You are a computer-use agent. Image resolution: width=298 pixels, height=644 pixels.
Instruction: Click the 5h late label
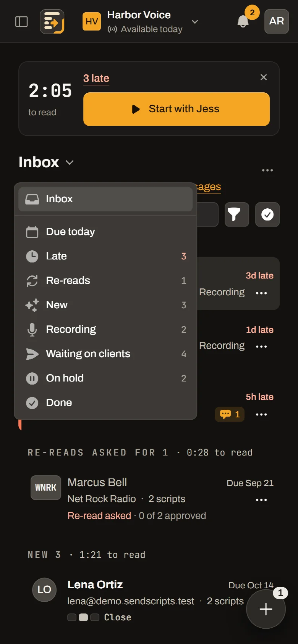pos(259,397)
